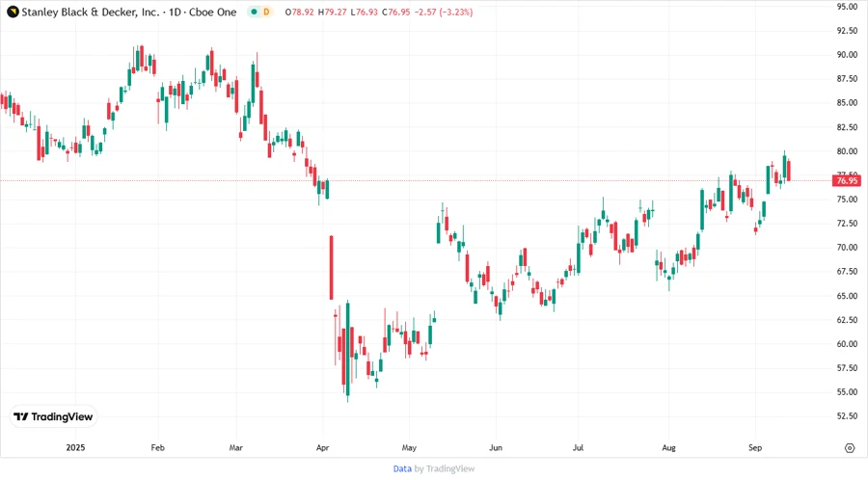
Task: Click the 1D interval label
Action: 175,12
